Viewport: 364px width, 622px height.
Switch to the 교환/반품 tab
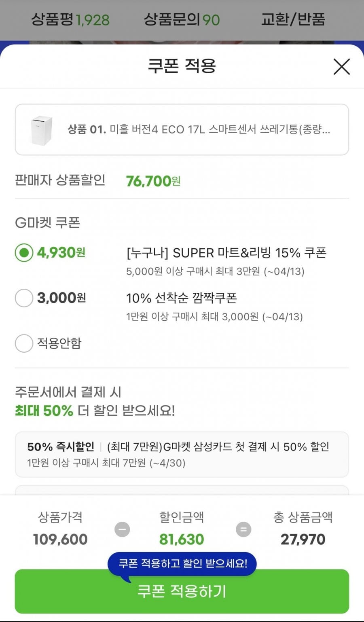pyautogui.click(x=293, y=19)
